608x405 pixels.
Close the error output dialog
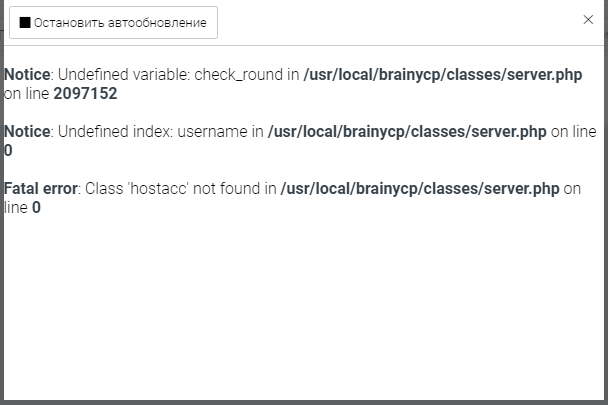pos(588,20)
